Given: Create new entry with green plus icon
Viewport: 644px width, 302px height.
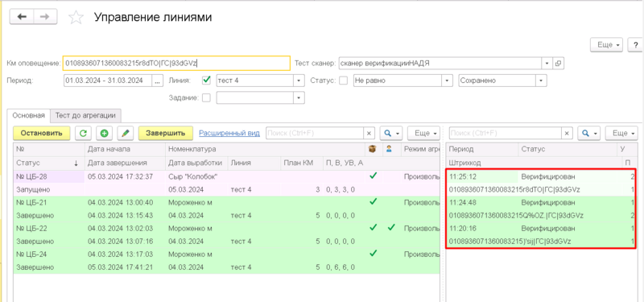Looking at the screenshot, I should tap(105, 133).
